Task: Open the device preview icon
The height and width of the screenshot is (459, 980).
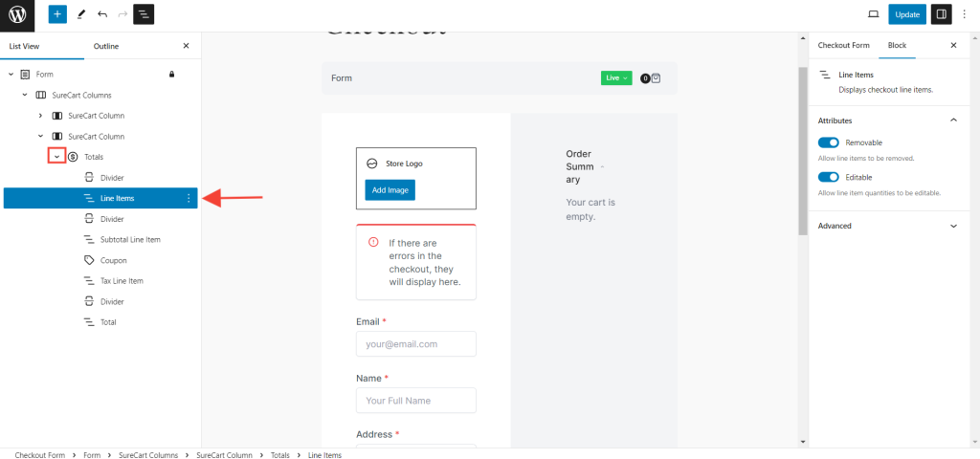Action: (873, 14)
